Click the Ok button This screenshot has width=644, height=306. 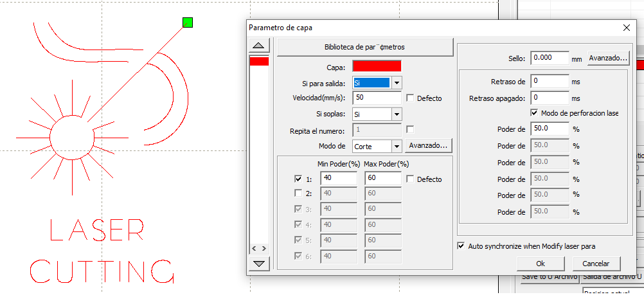[x=541, y=264]
